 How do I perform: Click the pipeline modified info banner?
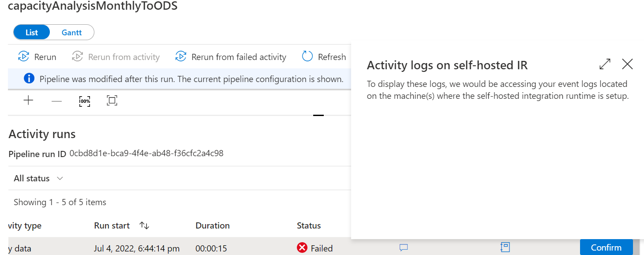click(x=185, y=78)
